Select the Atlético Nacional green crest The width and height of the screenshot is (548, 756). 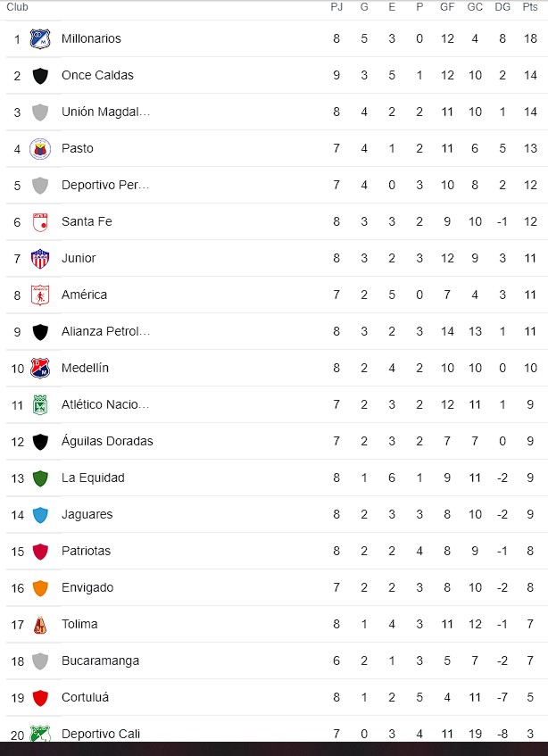(40, 405)
